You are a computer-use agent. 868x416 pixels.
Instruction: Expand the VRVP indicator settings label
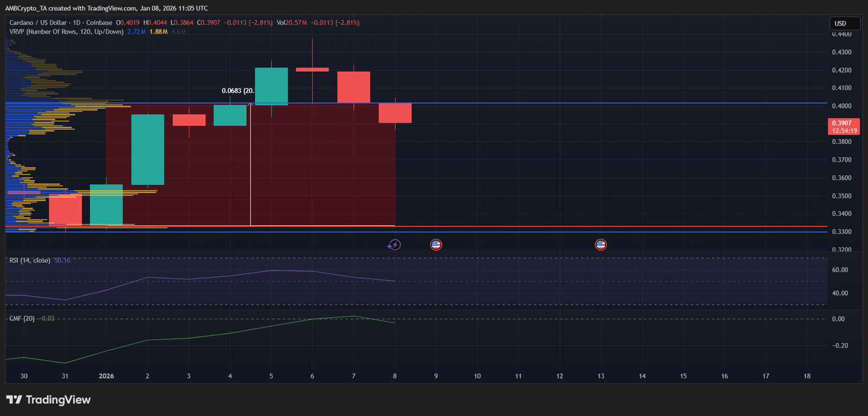click(66, 31)
